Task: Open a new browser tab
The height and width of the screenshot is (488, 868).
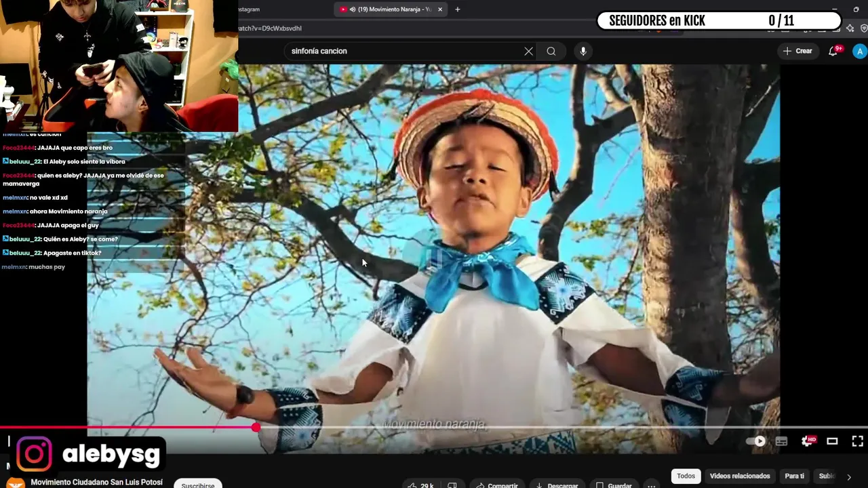Action: point(457,9)
